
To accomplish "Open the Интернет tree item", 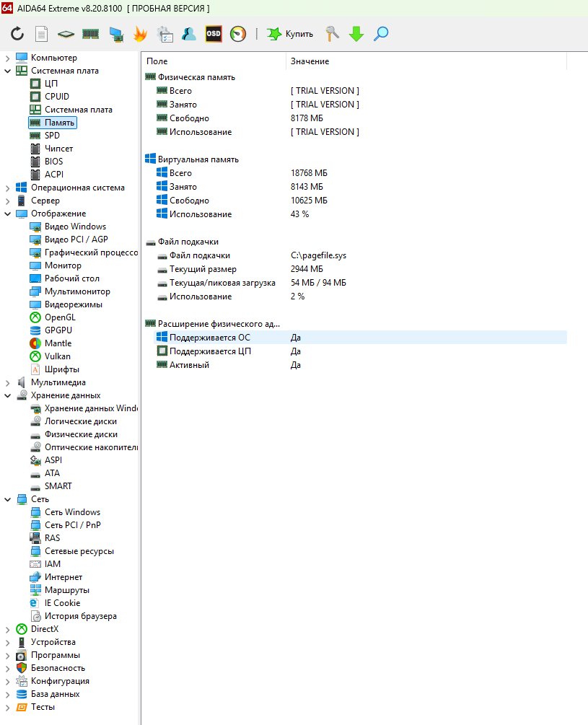I will click(63, 577).
